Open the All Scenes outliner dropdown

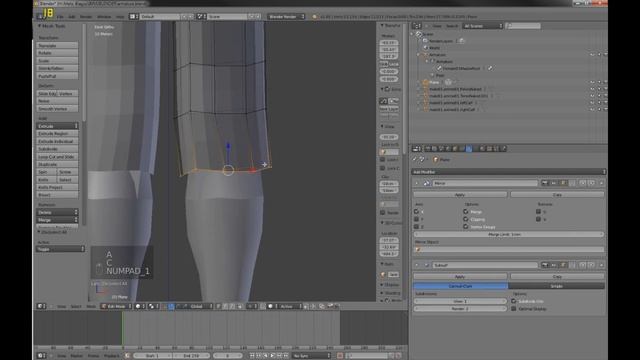[482, 26]
